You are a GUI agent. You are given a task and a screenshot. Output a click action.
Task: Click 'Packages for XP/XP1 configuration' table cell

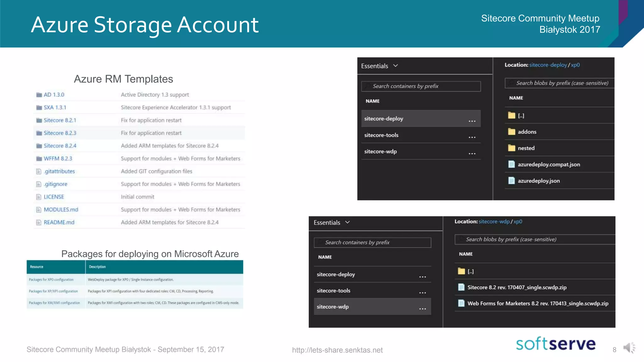tap(56, 291)
